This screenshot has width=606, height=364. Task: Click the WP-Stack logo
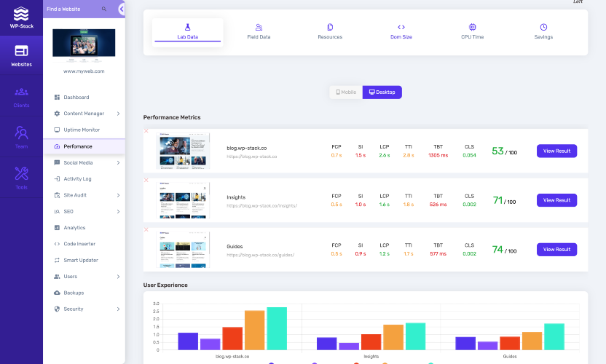pos(21,17)
